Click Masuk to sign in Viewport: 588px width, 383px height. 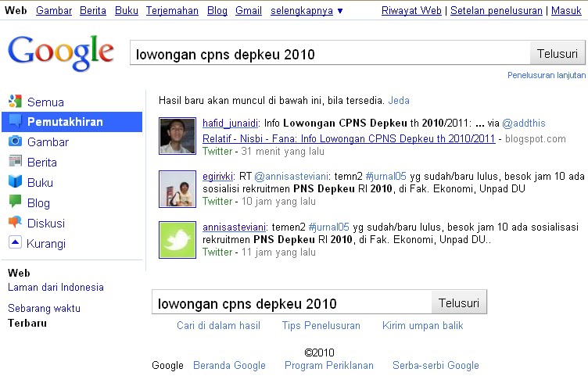566,10
